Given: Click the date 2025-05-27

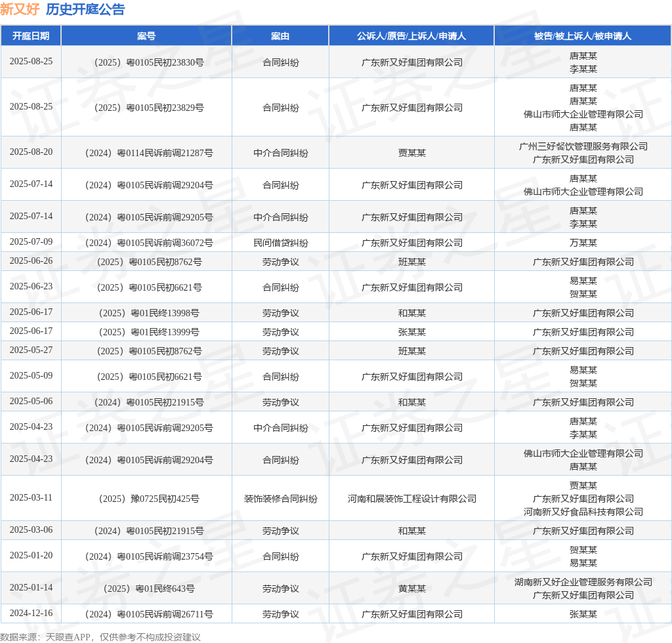Looking at the screenshot, I should (x=31, y=350).
